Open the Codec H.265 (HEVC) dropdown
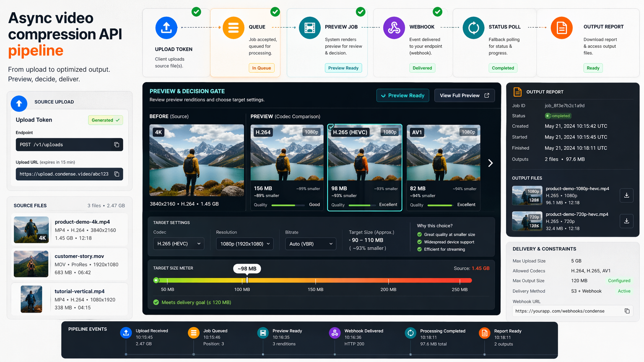 pyautogui.click(x=179, y=243)
